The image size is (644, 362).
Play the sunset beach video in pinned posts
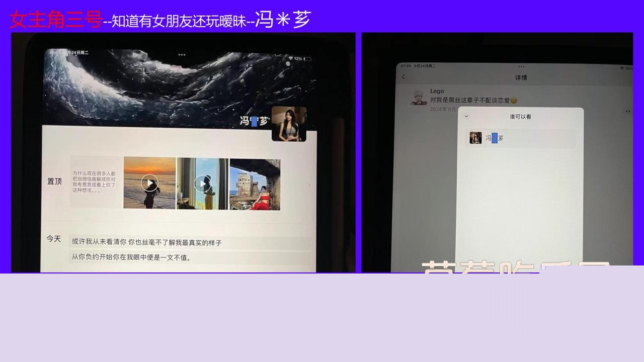149,183
